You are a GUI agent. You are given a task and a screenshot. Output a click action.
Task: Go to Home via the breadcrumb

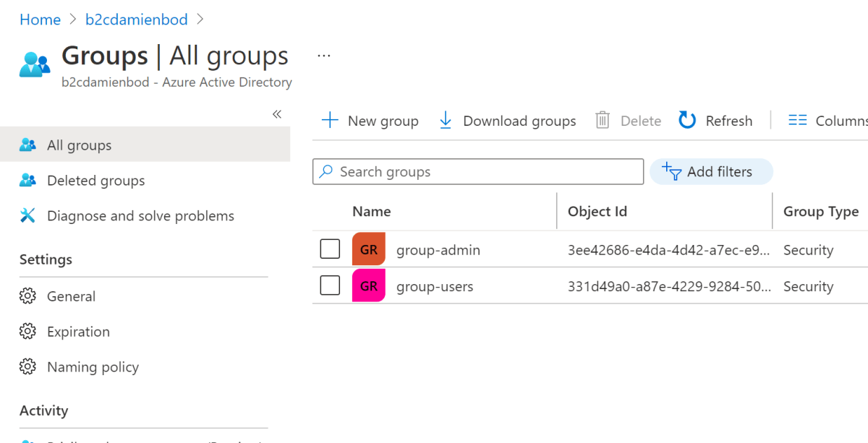[x=40, y=20]
